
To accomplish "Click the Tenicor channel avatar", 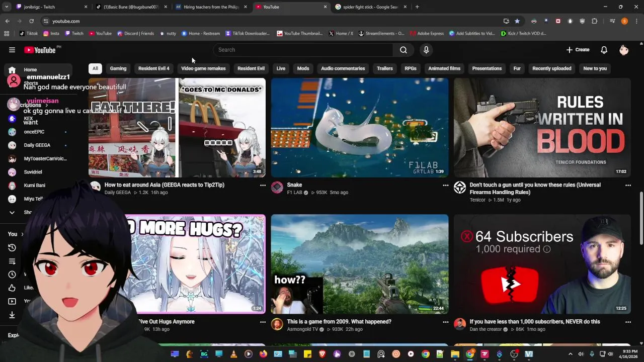I will tap(460, 188).
